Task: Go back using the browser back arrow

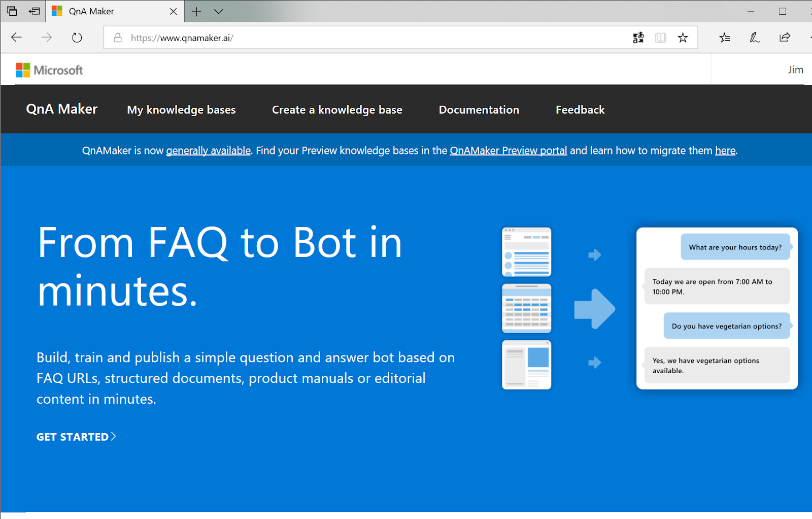Action: [x=16, y=37]
